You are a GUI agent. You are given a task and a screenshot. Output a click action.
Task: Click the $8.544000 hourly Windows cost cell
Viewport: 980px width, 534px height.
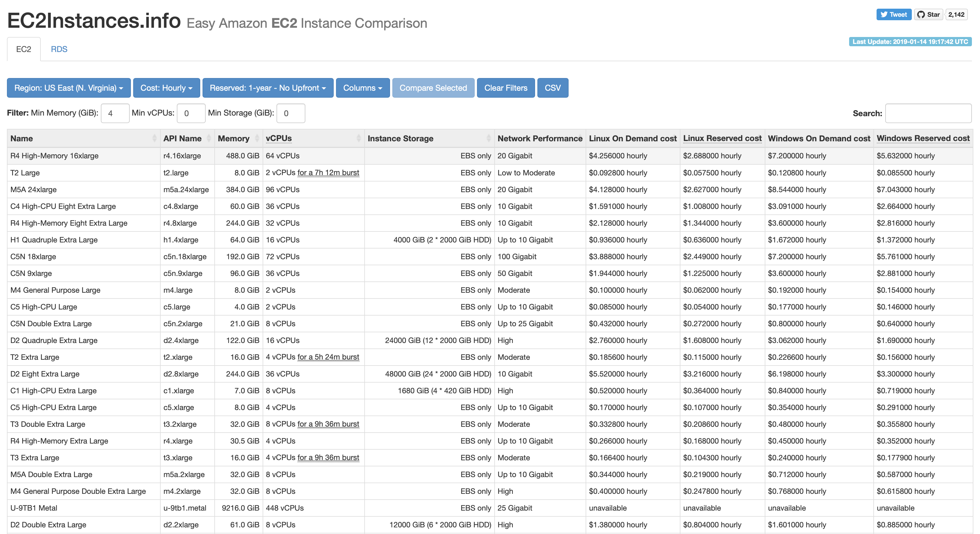point(819,190)
